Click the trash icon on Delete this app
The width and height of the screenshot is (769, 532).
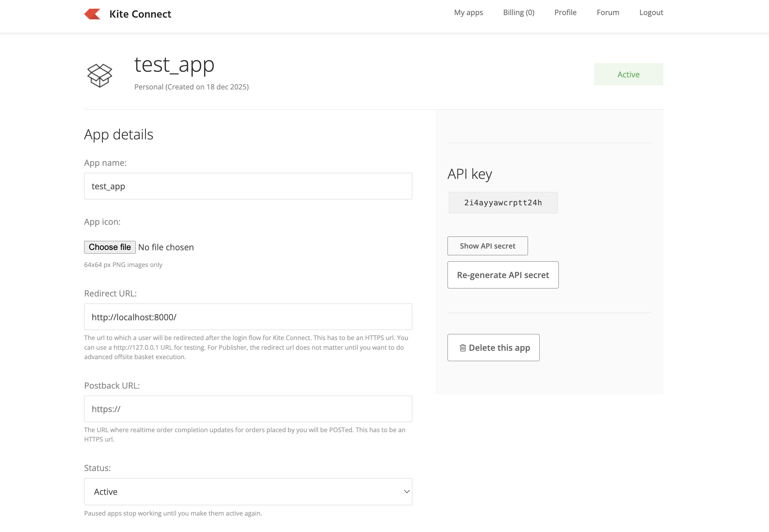[x=463, y=348]
